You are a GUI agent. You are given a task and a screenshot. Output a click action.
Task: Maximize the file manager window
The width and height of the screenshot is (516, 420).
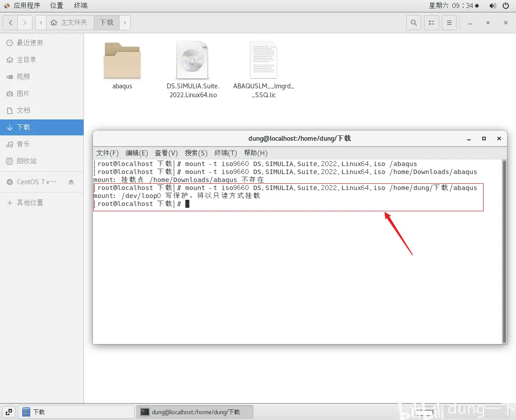coord(488,23)
